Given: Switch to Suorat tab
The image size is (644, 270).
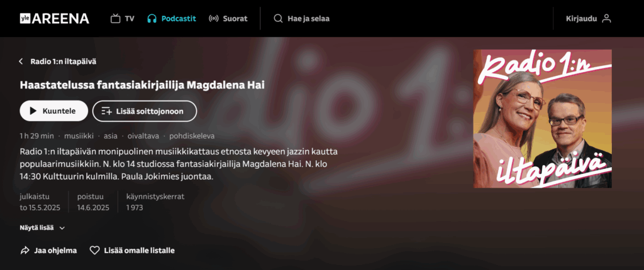Looking at the screenshot, I should (x=228, y=18).
